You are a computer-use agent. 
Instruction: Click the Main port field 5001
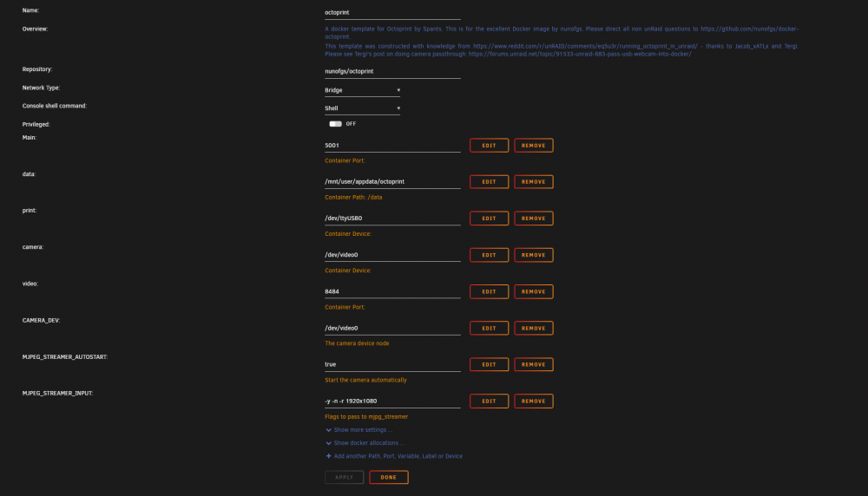[x=392, y=146]
